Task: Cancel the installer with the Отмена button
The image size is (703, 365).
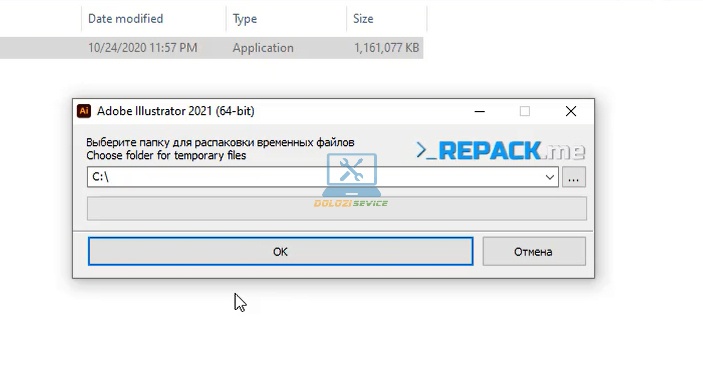Action: 534,252
